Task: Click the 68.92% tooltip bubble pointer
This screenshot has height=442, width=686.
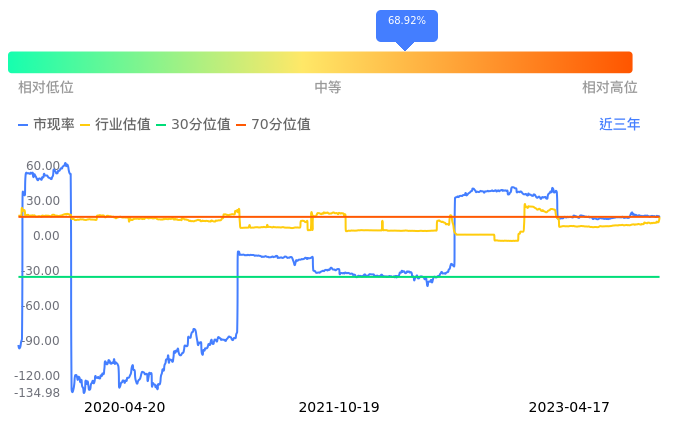Action: point(405,45)
